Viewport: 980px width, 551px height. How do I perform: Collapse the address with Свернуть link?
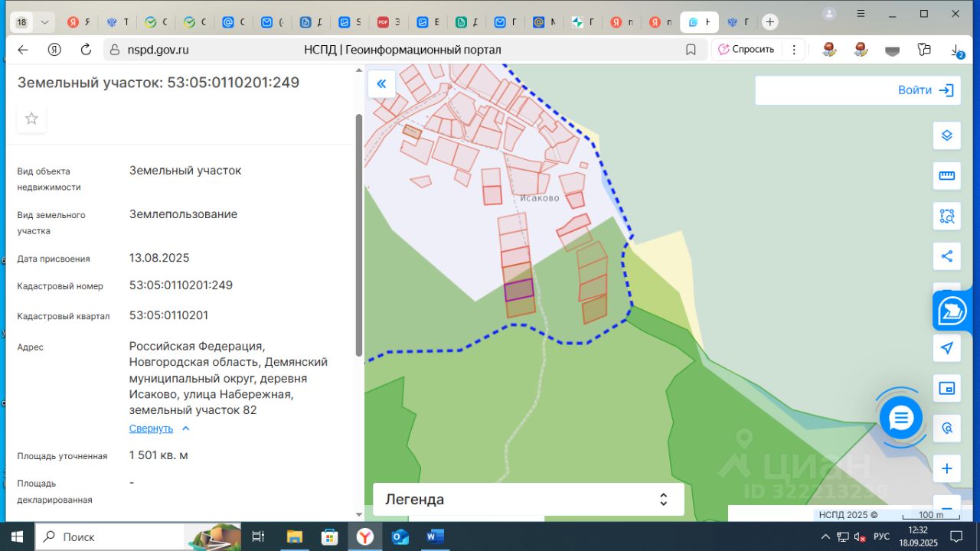point(159,429)
